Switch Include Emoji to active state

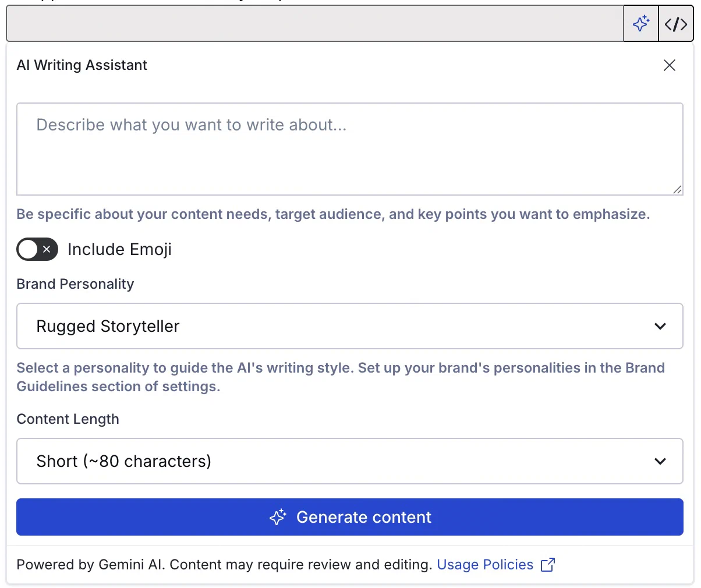(37, 249)
